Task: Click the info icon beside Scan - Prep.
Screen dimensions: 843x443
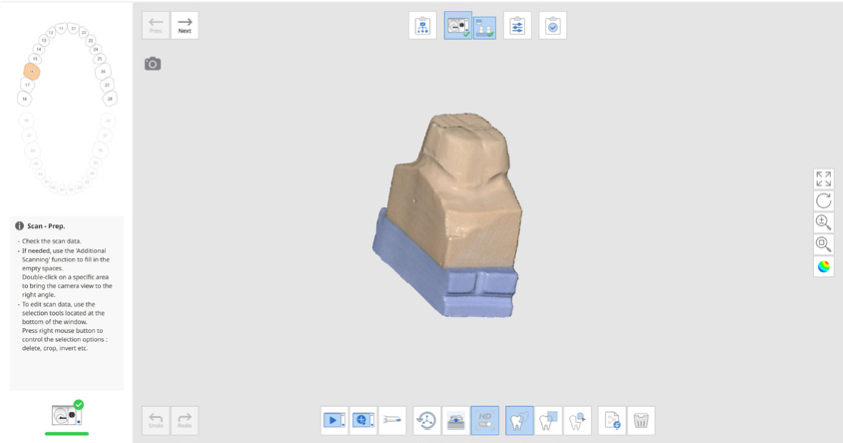Action: 19,226
